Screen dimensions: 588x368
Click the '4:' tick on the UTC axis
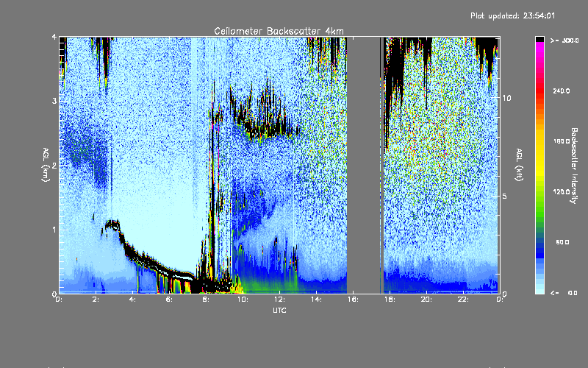pos(133,300)
